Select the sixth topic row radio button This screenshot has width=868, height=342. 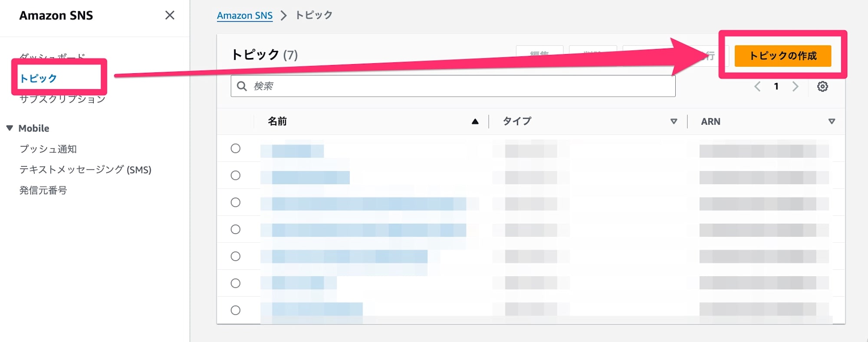tap(236, 283)
